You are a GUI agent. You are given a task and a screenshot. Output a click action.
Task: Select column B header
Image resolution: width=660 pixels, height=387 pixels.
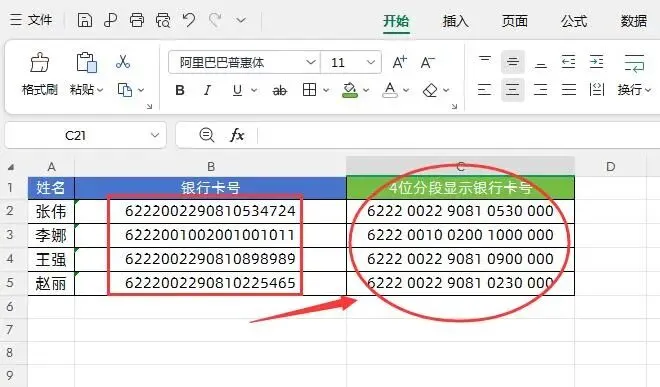(x=210, y=167)
